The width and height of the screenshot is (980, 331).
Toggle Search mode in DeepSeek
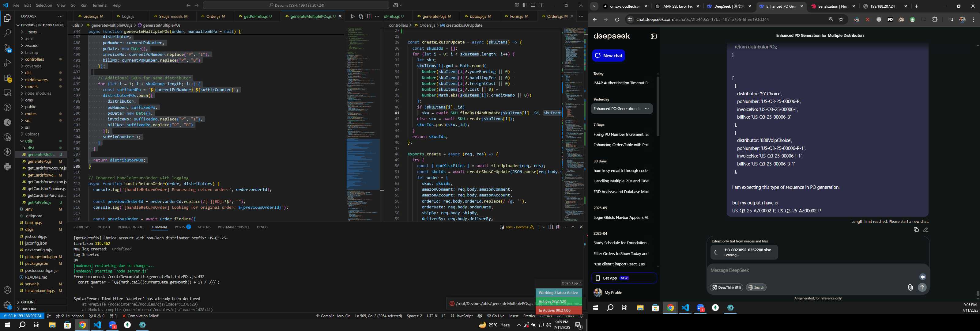click(756, 287)
